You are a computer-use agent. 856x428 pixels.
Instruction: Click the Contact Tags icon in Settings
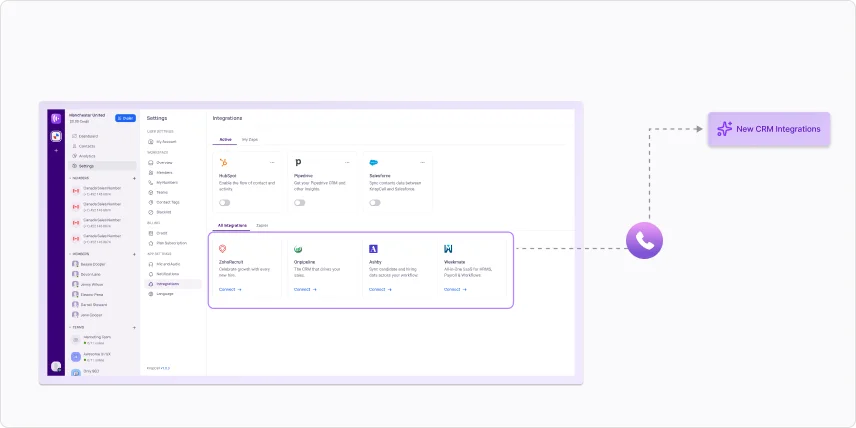[x=151, y=202]
